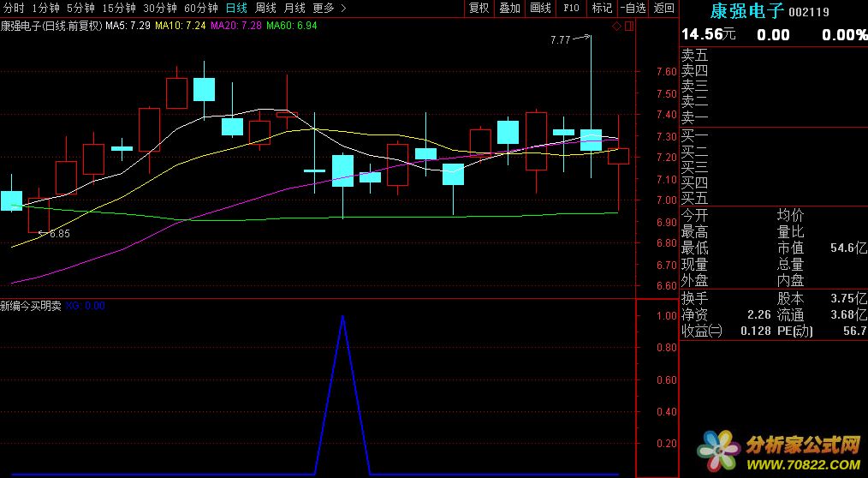Screen dimensions: 868x478
Task: Click the 换手 turnover label
Action: coord(694,299)
